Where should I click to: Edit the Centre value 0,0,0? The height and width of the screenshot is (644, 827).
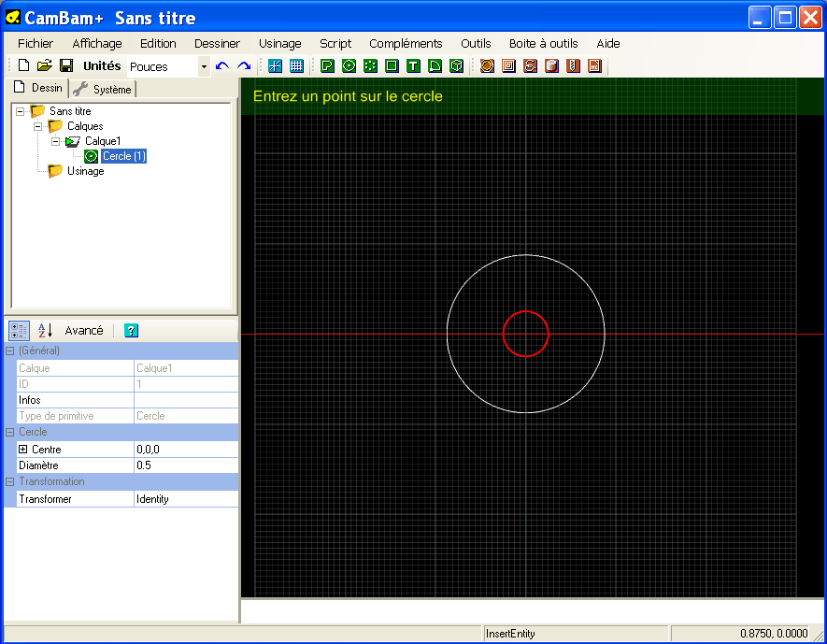[x=186, y=450]
